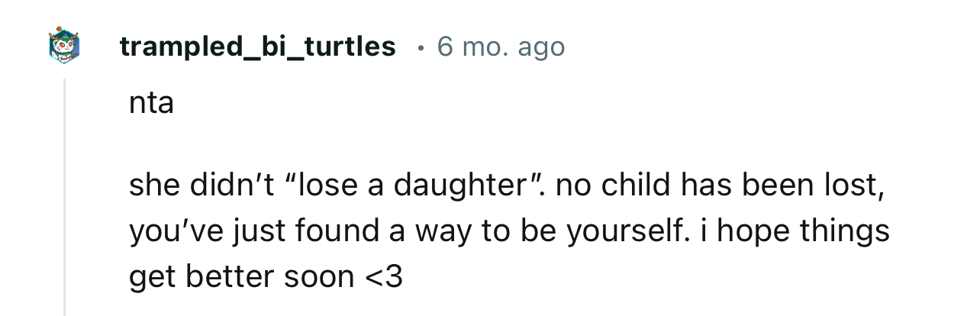980x316 pixels.
Task: Click the "nta" verdict text
Action: (x=151, y=104)
